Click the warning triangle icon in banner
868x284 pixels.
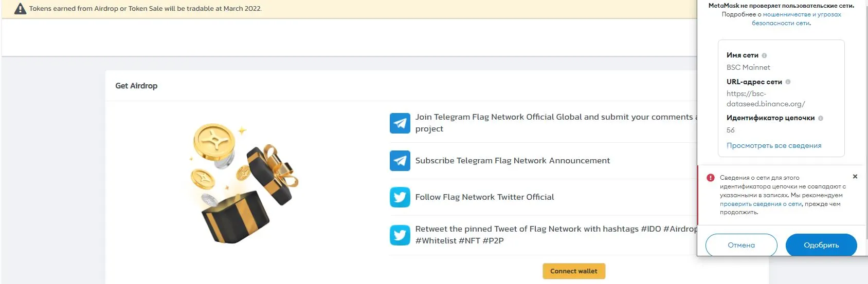pos(20,9)
